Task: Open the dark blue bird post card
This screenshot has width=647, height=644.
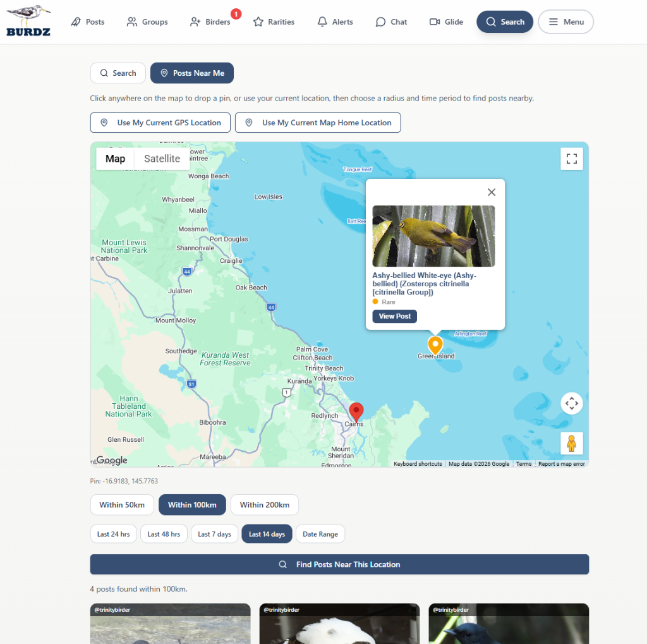Action: [x=509, y=624]
